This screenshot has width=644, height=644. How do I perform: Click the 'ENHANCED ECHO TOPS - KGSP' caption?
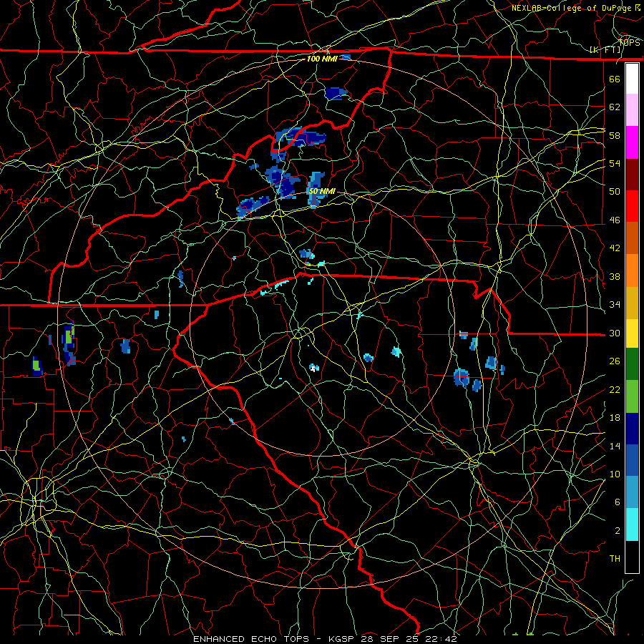(273, 639)
